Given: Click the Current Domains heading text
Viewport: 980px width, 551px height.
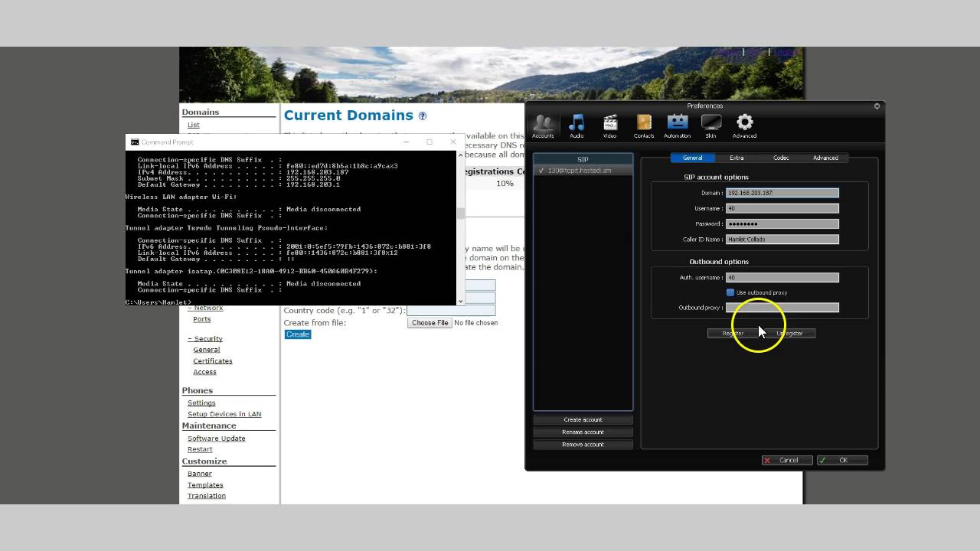Looking at the screenshot, I should (348, 116).
